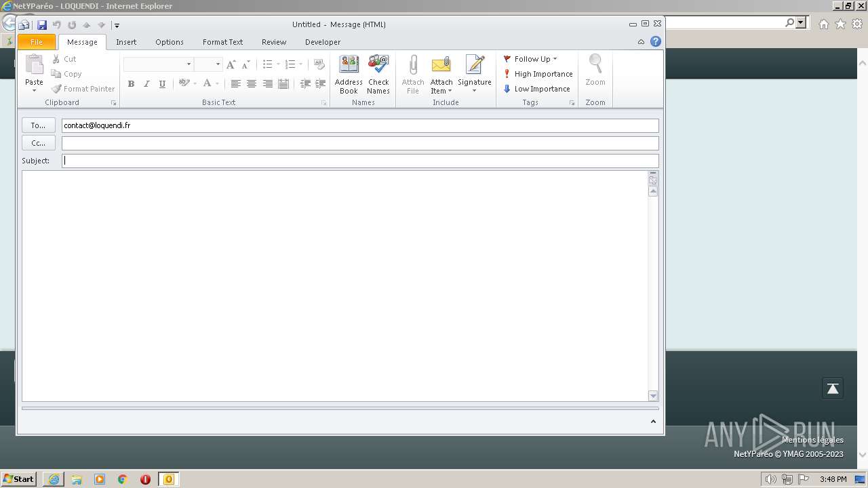Screen dimensions: 868x488
Task: Click the Cc... button
Action: pyautogui.click(x=39, y=143)
